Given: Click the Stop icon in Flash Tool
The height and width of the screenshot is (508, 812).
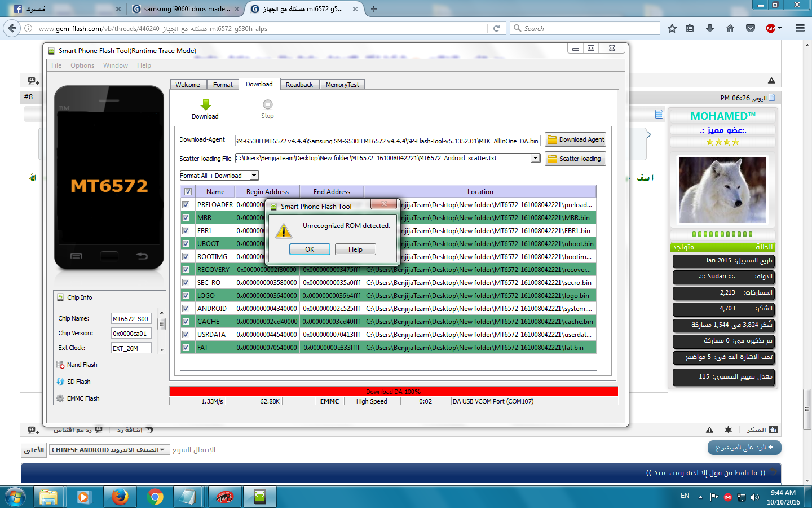Looking at the screenshot, I should [x=268, y=104].
